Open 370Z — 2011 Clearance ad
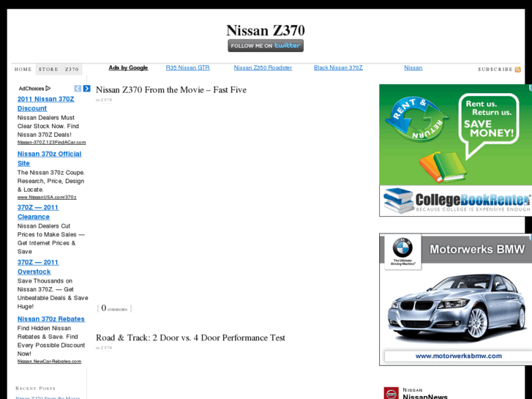This screenshot has height=399, width=532. click(38, 212)
